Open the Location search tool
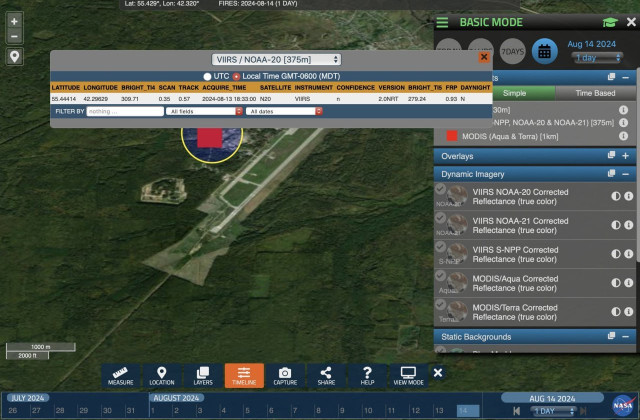 coord(162,375)
